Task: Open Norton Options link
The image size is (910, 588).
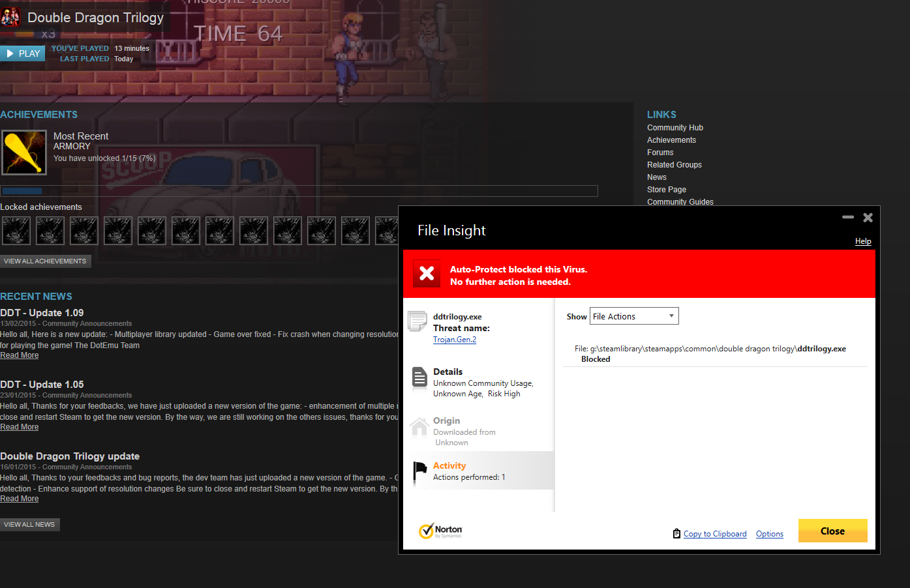Action: [770, 534]
